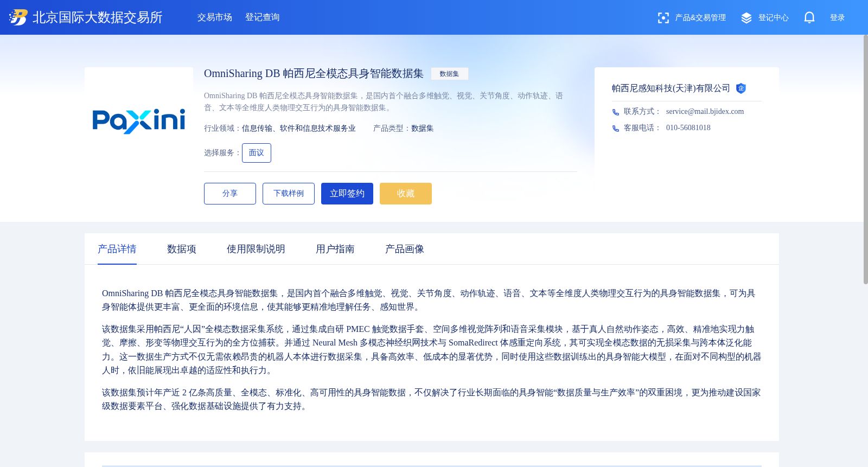The image size is (868, 467).
Task: Click the company name 帕西尼感知科技(天津)有限公司
Action: tap(671, 88)
